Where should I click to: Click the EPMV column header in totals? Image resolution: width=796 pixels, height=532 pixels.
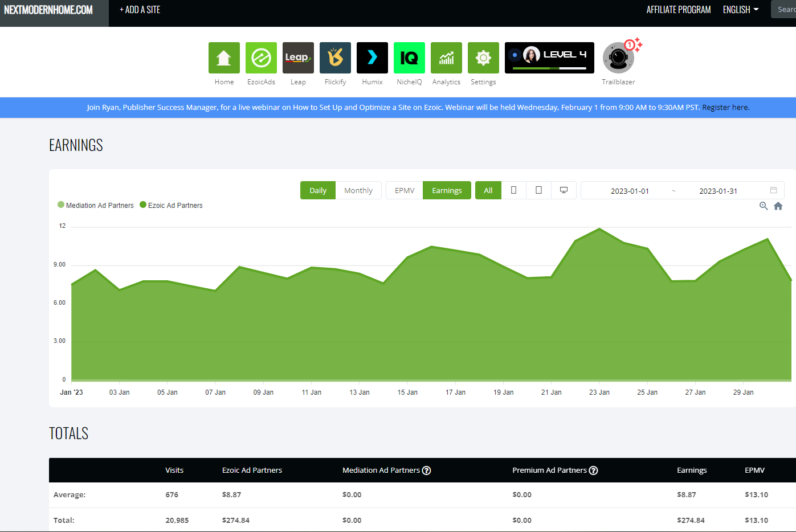pyautogui.click(x=754, y=470)
